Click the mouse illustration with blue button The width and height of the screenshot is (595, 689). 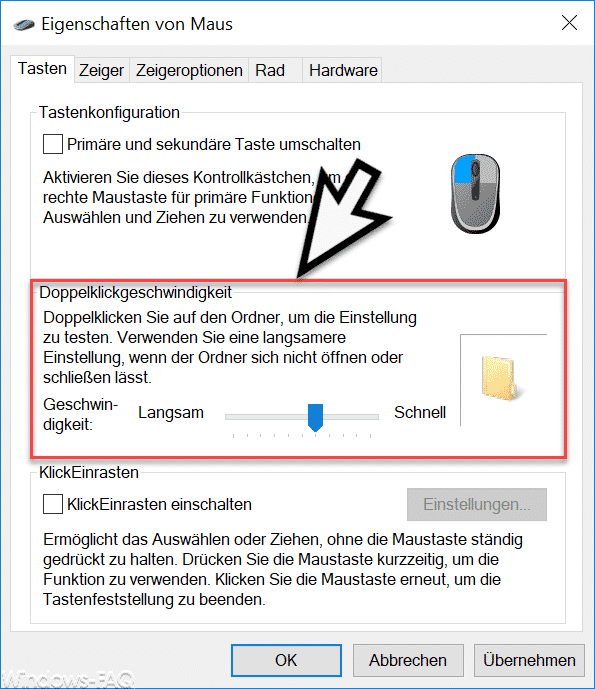pyautogui.click(x=475, y=194)
